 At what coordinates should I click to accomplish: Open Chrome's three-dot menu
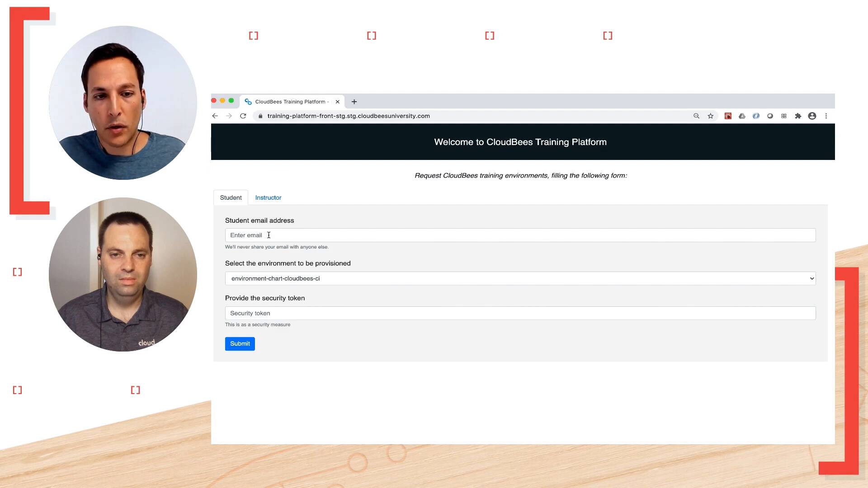pos(826,116)
